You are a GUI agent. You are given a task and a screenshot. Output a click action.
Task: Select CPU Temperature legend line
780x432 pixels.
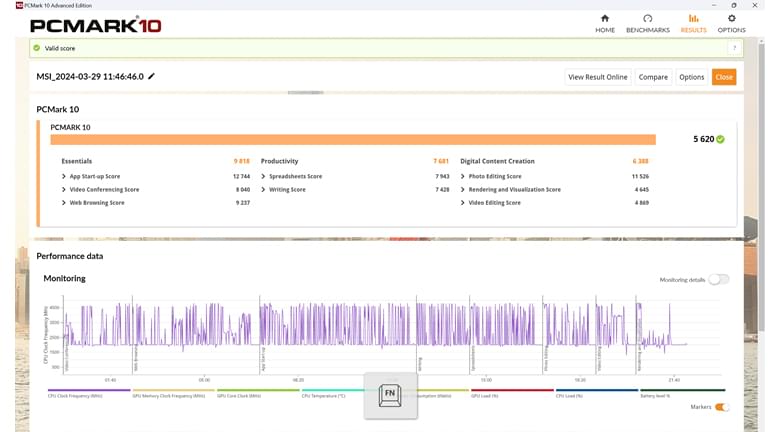pos(332,390)
